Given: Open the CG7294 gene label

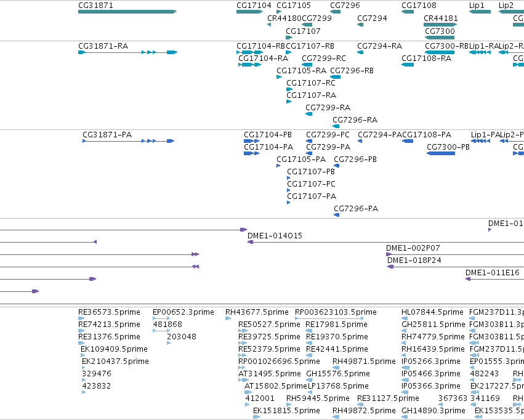Looking at the screenshot, I should point(372,18).
